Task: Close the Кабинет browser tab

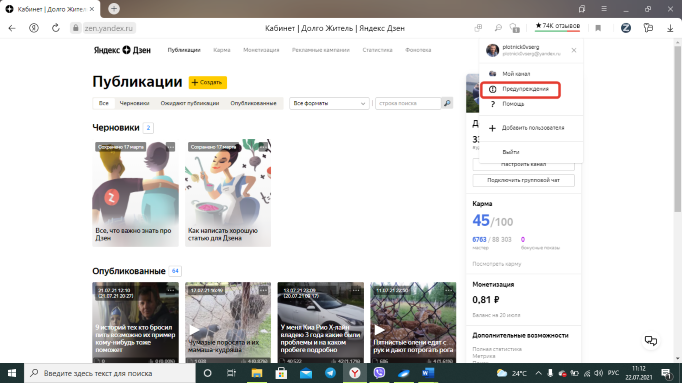Action: coord(92,9)
